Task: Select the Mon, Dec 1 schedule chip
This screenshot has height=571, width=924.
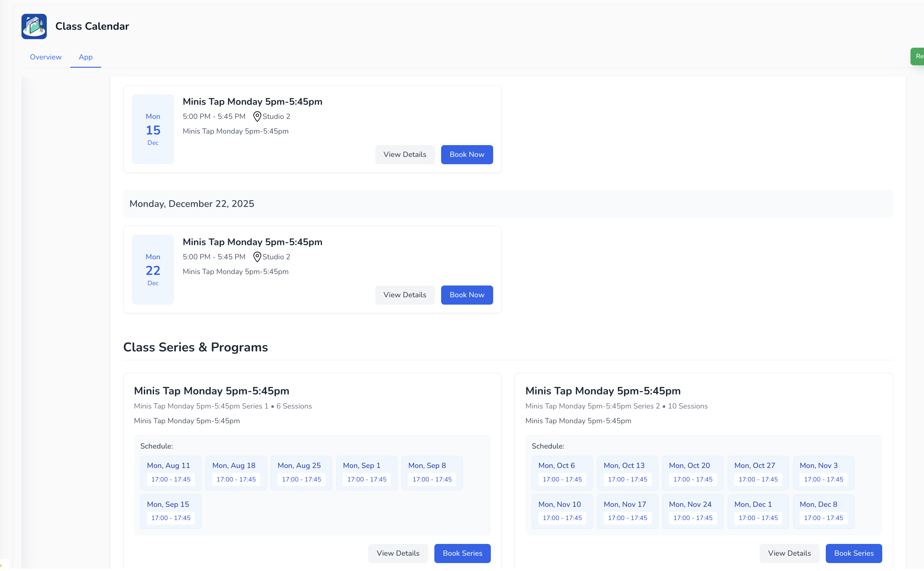Action: tap(758, 512)
